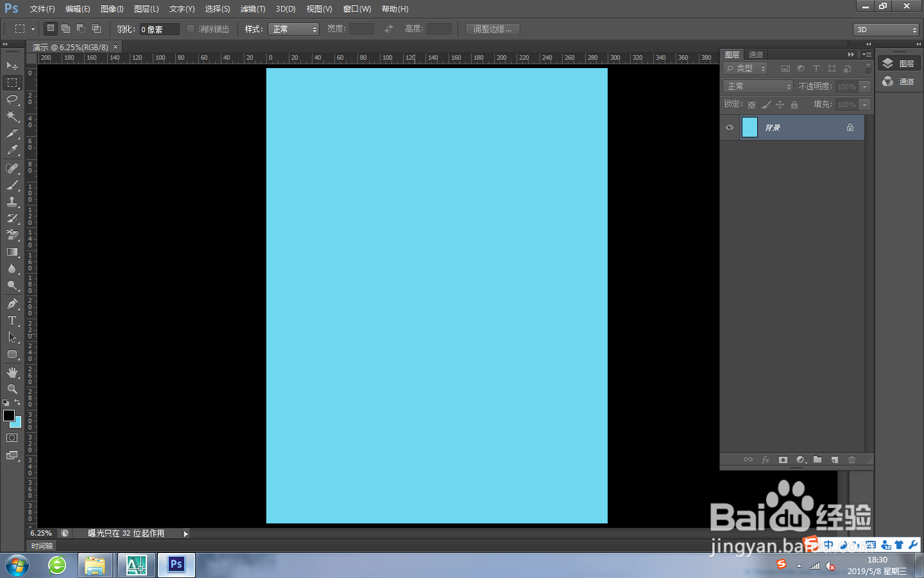Toggle lock all in 锁定 row
This screenshot has width=924, height=578.
tap(794, 105)
